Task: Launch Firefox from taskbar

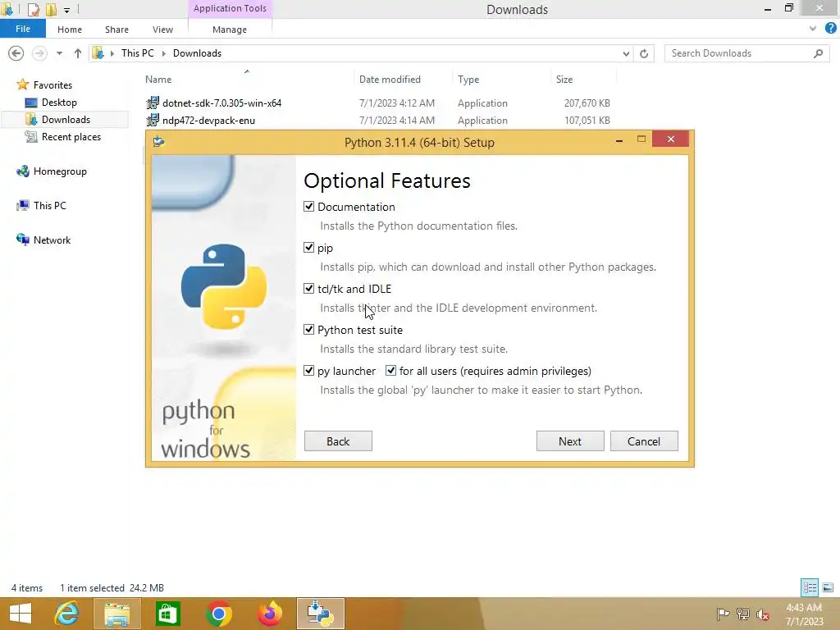Action: (269, 614)
